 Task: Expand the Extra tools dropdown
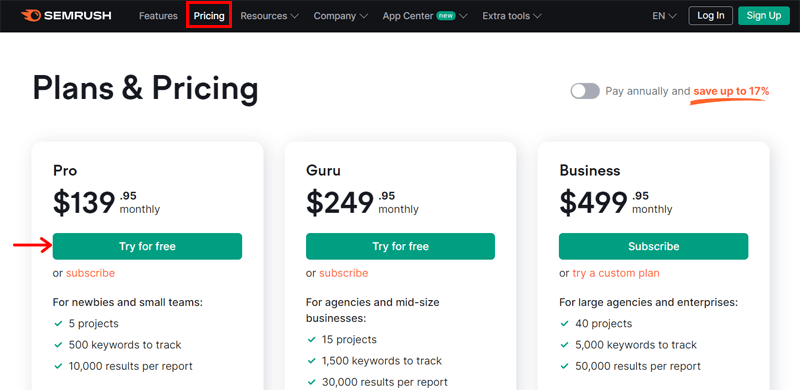pyautogui.click(x=512, y=16)
